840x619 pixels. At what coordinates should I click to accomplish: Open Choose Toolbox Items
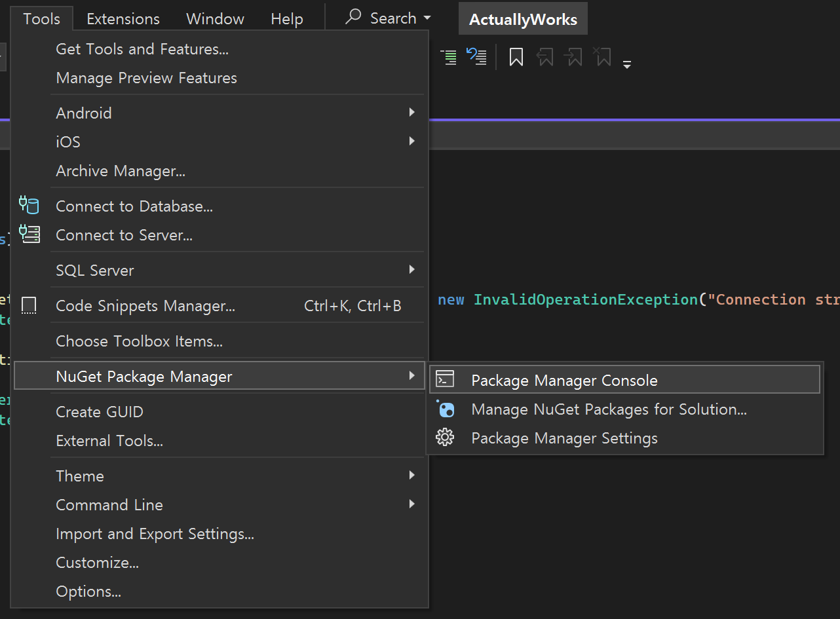click(x=220, y=341)
